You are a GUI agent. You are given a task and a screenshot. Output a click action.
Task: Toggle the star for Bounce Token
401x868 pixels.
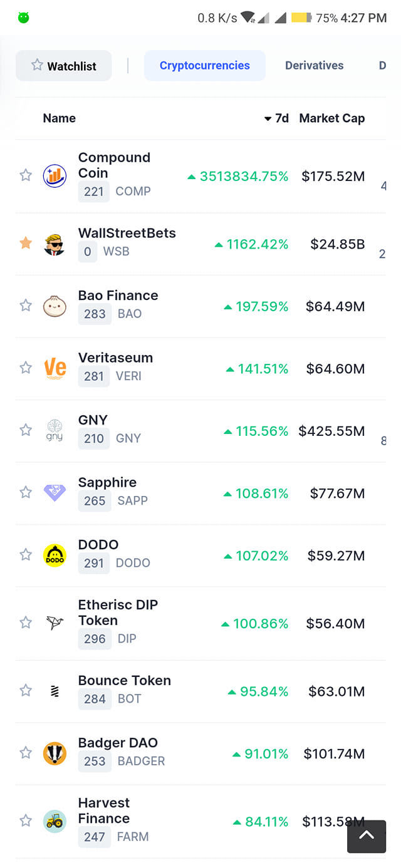[x=26, y=691]
